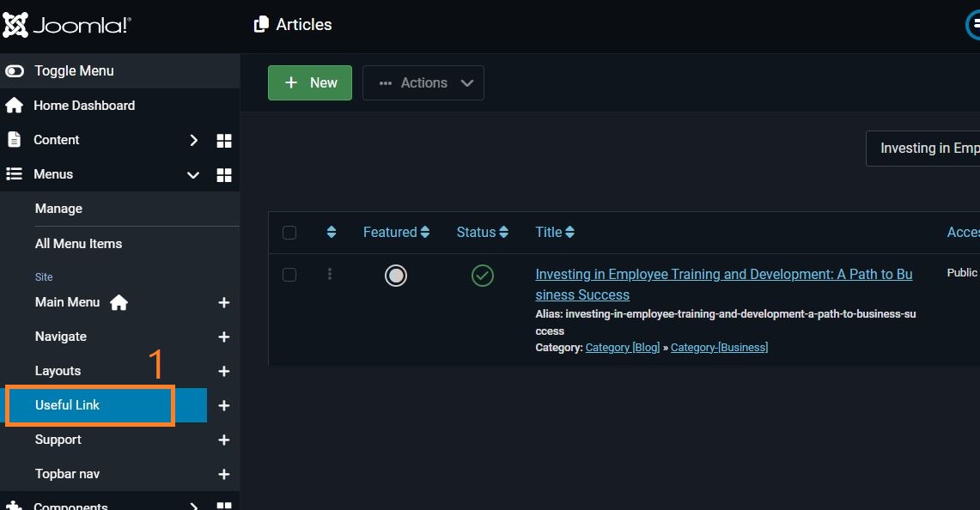Click plus icon beside Main Menu

click(224, 303)
